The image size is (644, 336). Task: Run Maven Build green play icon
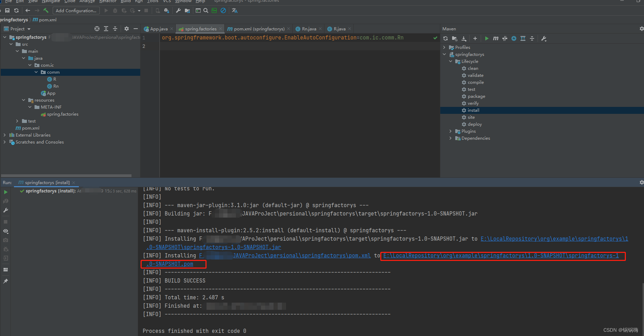487,38
